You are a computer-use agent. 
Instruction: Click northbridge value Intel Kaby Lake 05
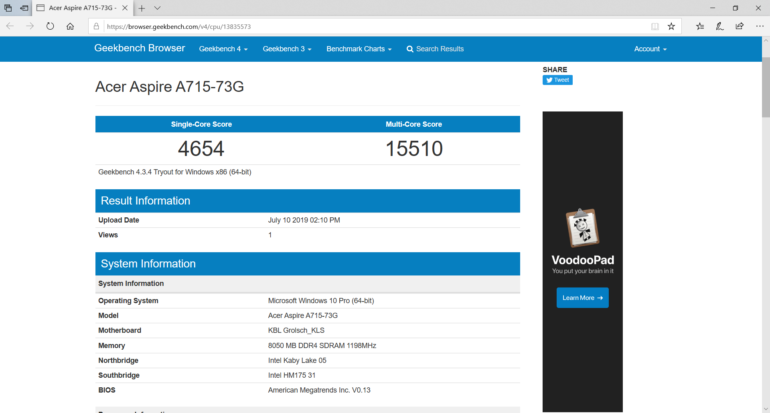point(297,360)
